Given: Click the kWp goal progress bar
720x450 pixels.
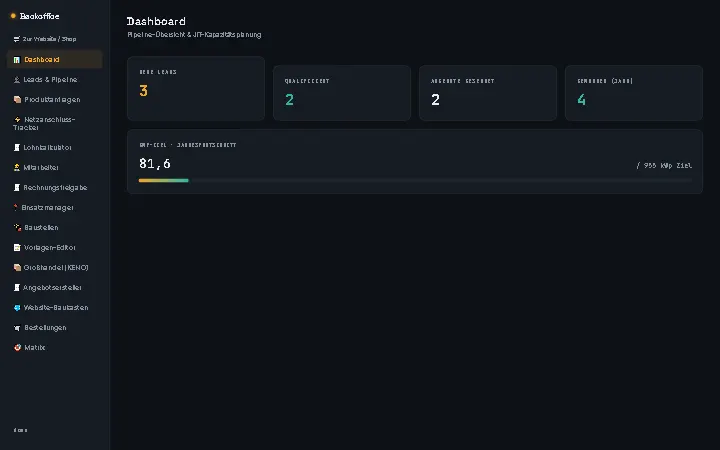Looking at the screenshot, I should [415, 180].
